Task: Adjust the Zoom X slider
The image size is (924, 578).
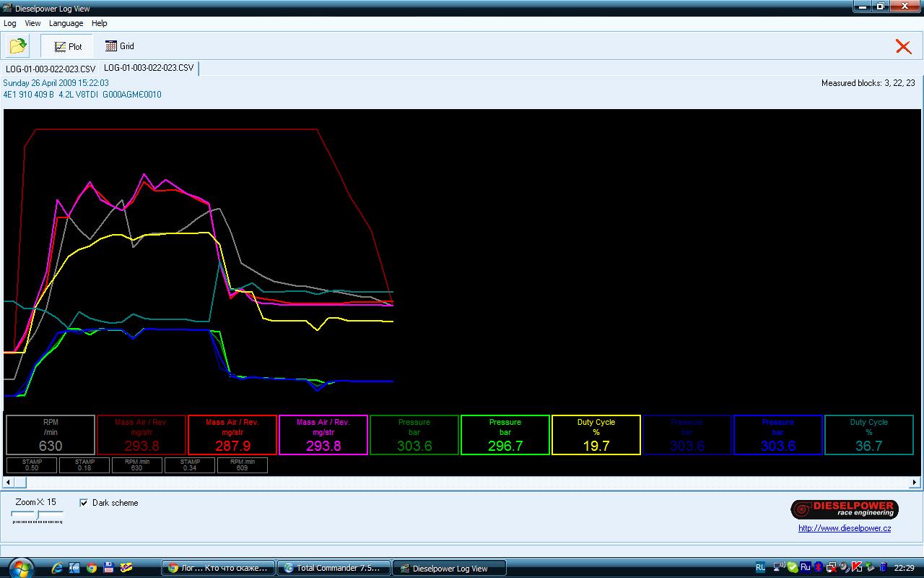Action: click(38, 514)
